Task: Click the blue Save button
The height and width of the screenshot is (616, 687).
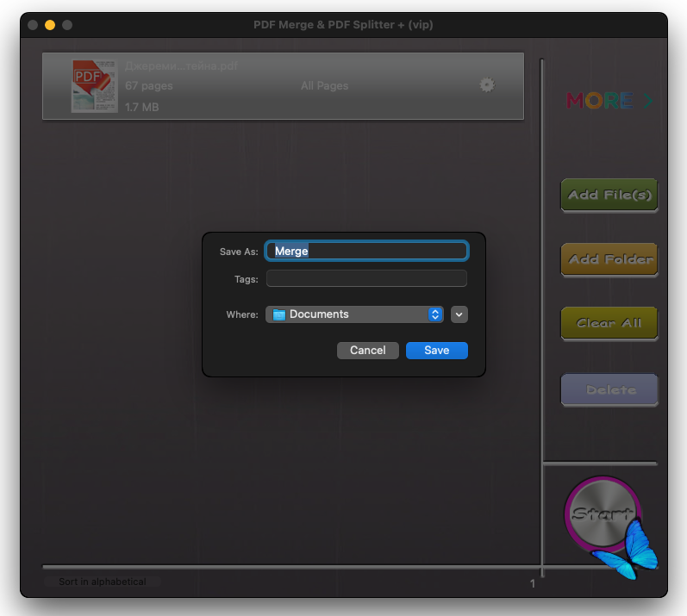Action: [437, 351]
